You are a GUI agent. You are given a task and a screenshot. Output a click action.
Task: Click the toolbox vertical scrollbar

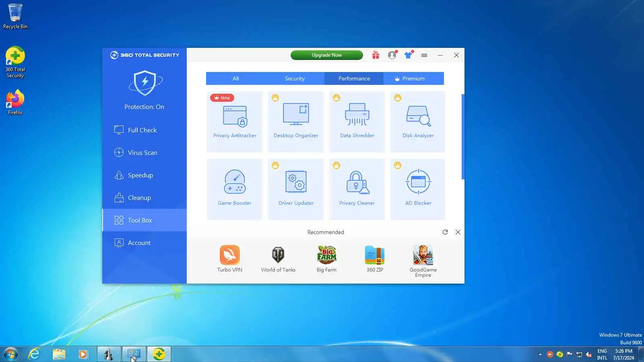tap(463, 137)
